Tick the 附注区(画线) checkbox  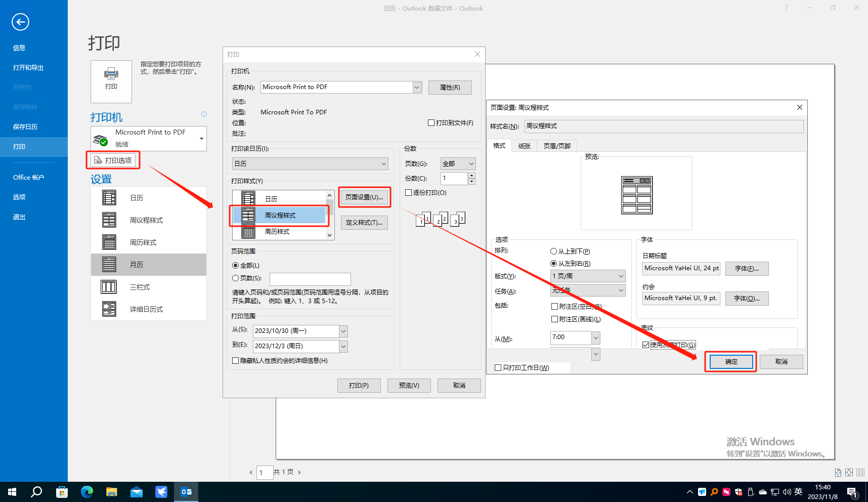pos(554,319)
